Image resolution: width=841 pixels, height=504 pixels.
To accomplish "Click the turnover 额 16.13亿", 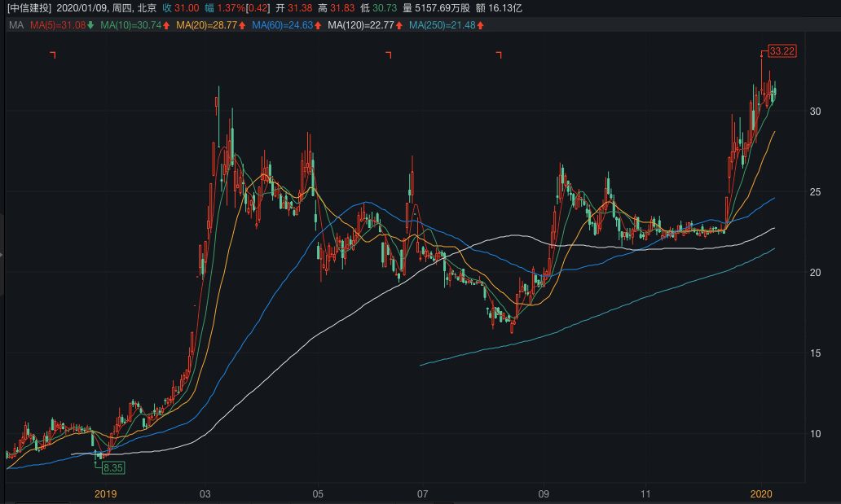I will pos(499,8).
